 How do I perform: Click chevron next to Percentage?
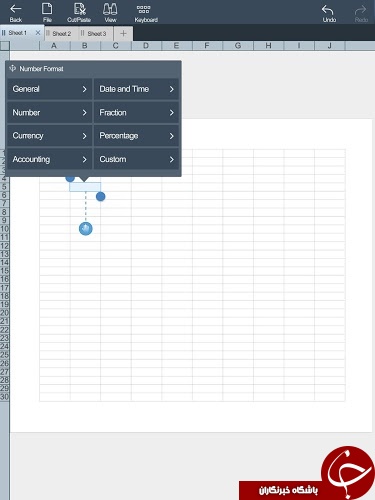[171, 136]
